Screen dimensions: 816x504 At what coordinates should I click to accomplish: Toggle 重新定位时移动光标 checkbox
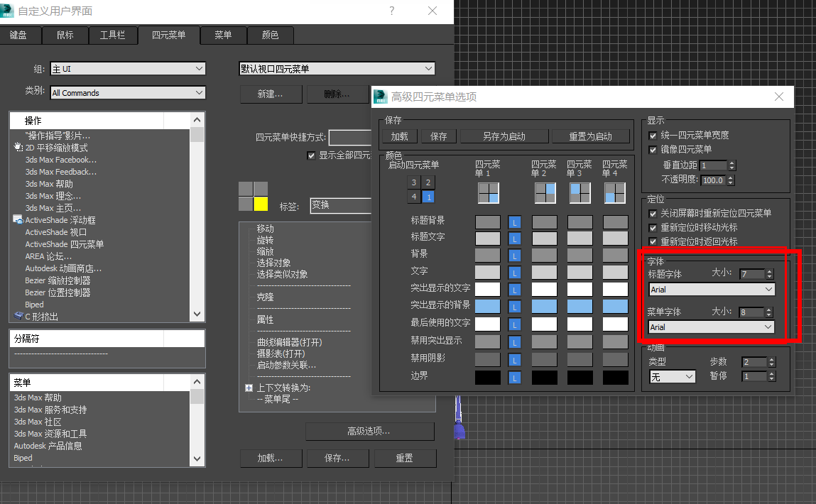[x=653, y=228]
